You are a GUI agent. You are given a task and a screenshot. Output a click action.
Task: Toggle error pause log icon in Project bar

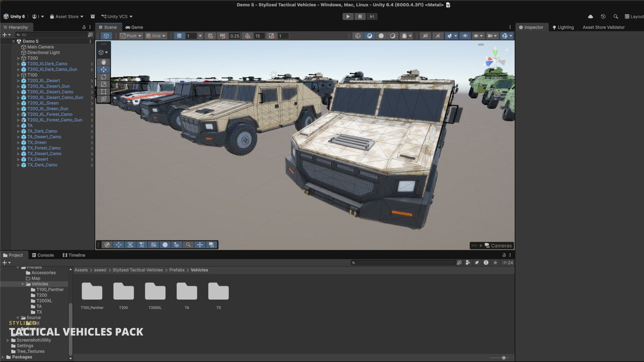click(x=486, y=263)
